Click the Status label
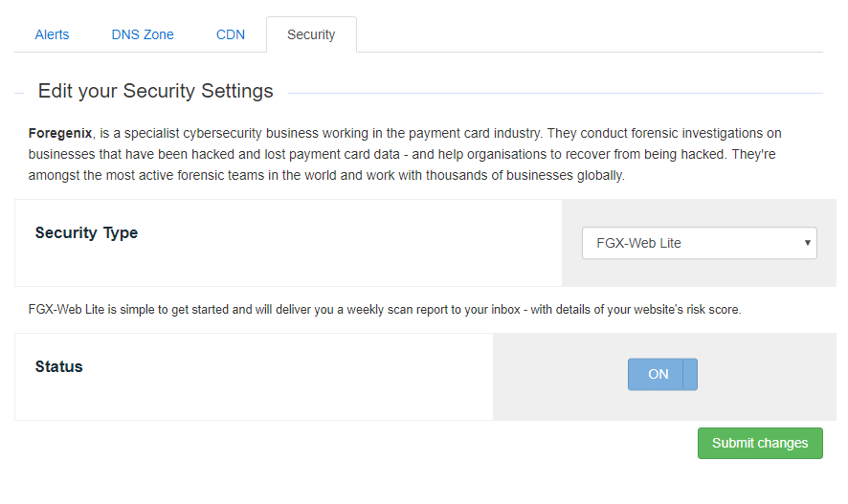 pos(59,367)
